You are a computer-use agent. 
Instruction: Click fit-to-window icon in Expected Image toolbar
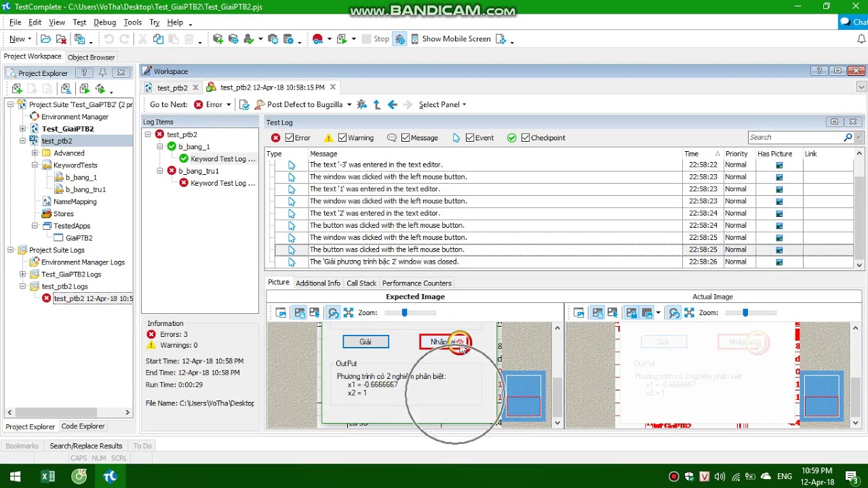tap(349, 312)
